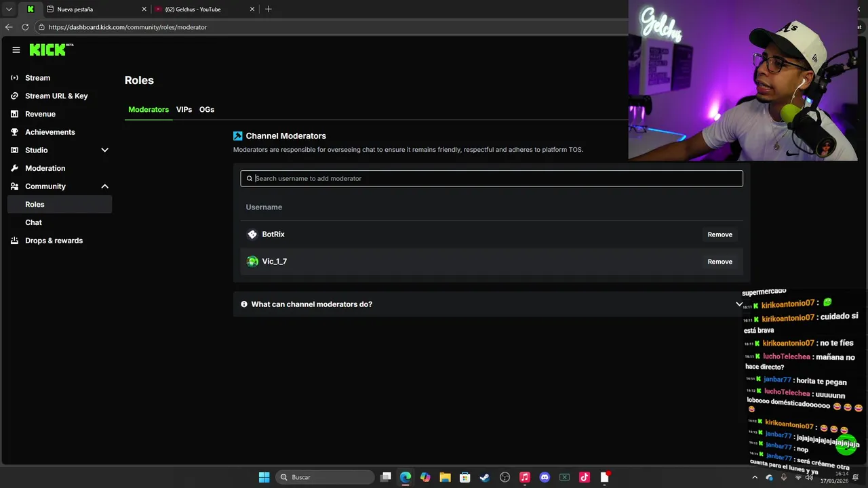This screenshot has width=868, height=488.
Task: Click BotRix avatar icon
Action: tap(252, 235)
